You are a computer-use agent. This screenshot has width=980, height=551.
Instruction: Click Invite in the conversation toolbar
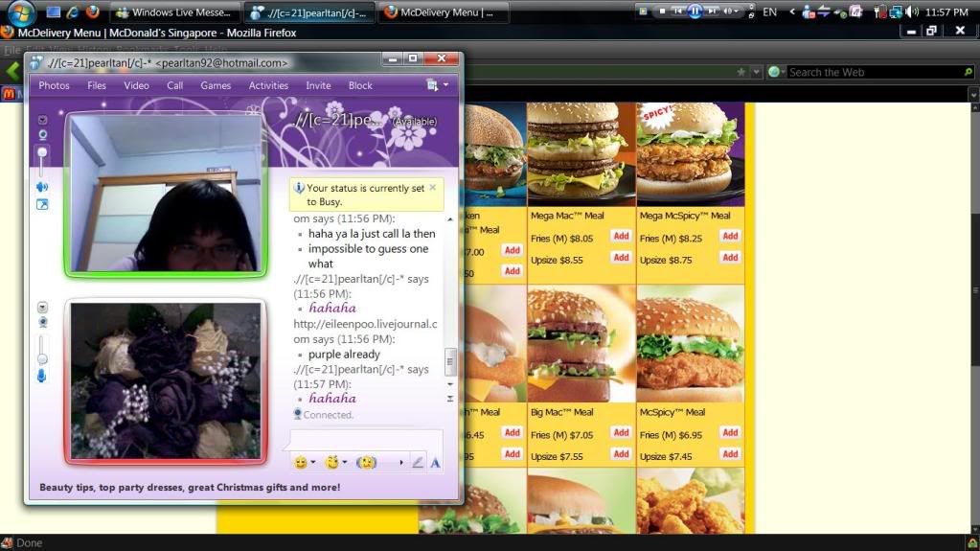(x=318, y=85)
